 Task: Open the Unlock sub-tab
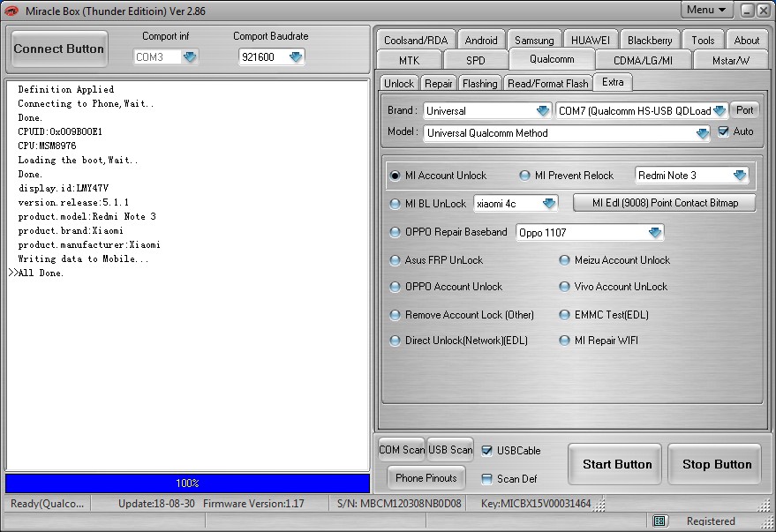399,84
